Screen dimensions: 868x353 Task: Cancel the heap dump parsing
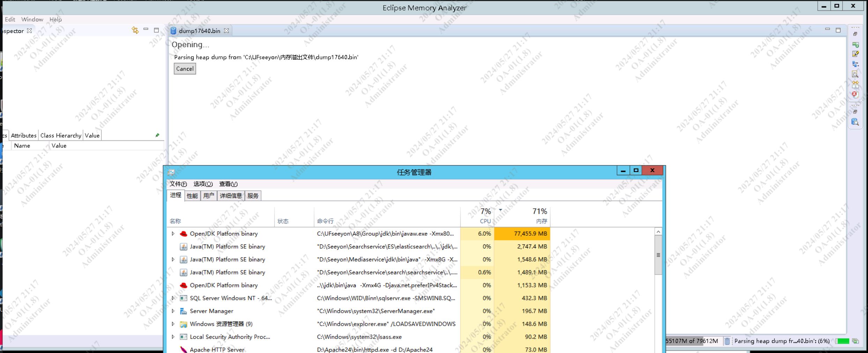point(185,69)
